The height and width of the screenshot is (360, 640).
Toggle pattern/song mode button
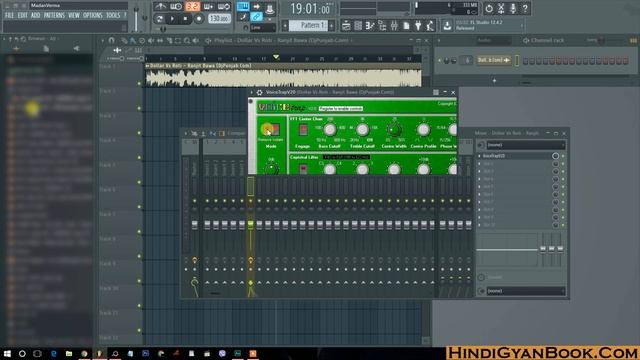coord(160,19)
